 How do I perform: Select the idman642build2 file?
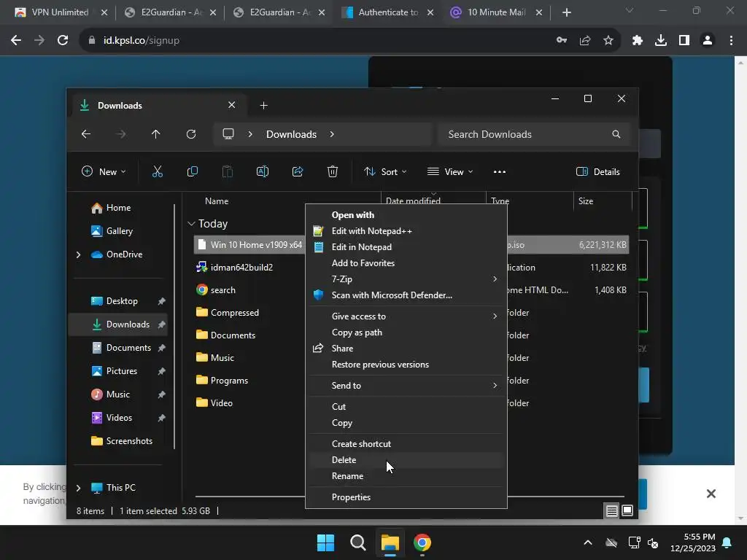point(241,267)
